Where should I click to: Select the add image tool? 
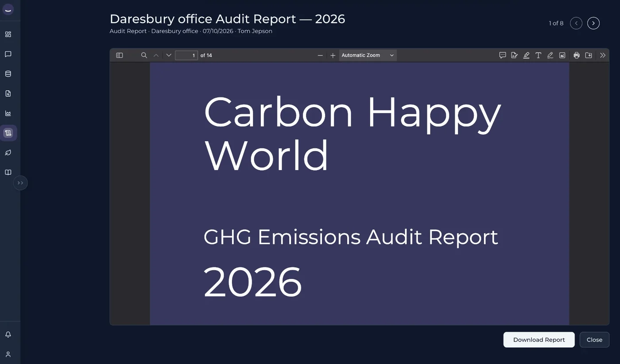click(562, 55)
